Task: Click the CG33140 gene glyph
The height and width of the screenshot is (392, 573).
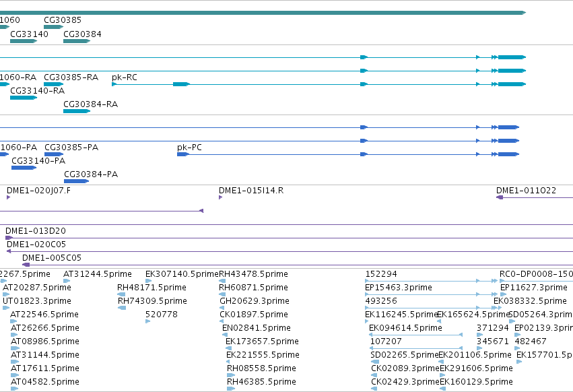Action: pyautogui.click(x=24, y=41)
